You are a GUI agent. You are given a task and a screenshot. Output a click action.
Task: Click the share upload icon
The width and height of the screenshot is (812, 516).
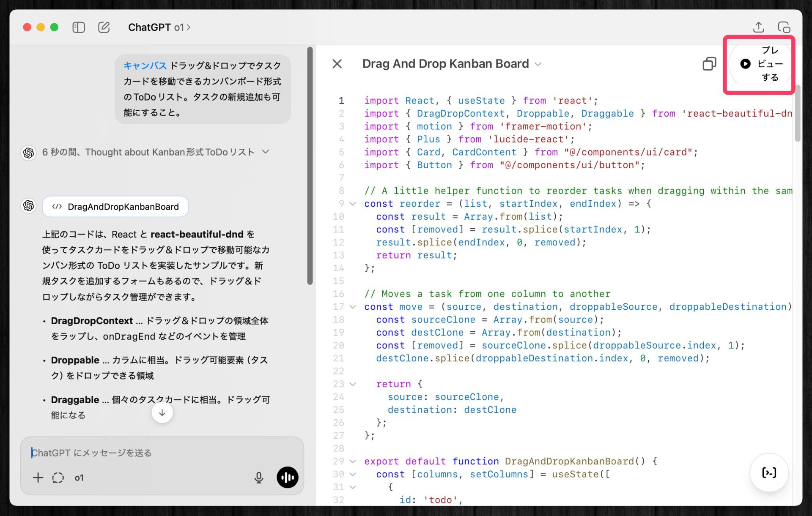point(758,27)
